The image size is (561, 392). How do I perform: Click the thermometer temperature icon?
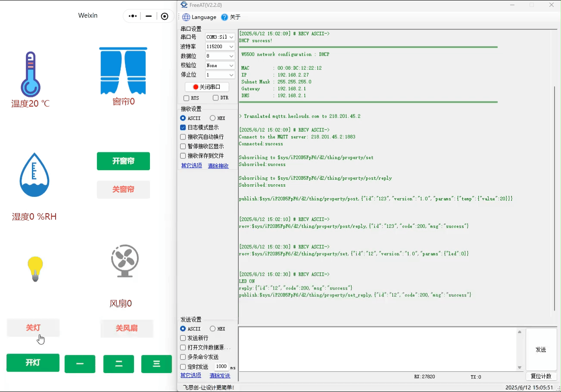pos(30,74)
